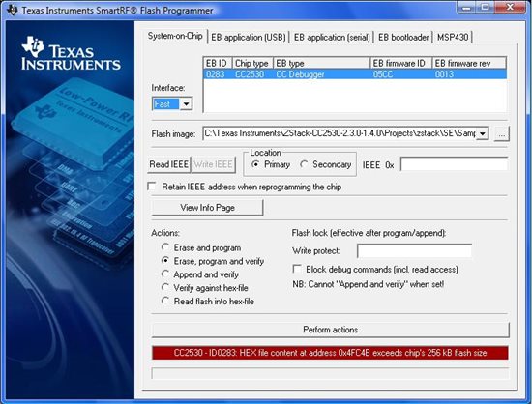Click the EB firmware rev column header

point(469,63)
